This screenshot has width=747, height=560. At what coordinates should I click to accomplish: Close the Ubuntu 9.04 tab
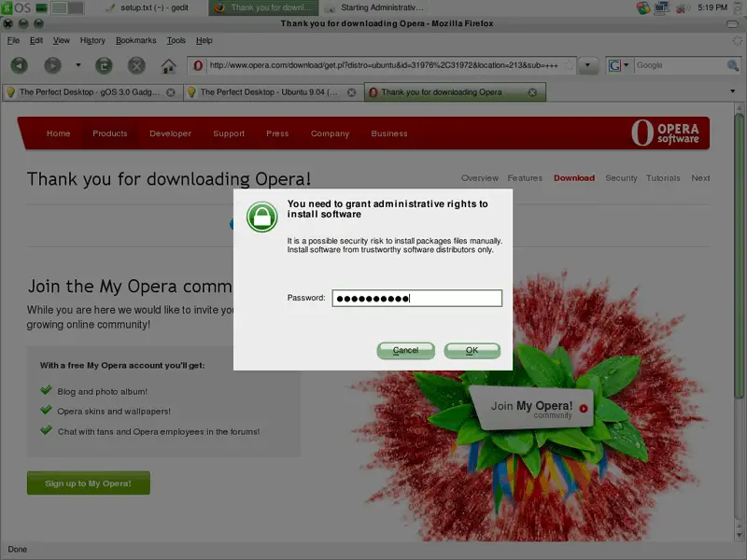tap(352, 92)
